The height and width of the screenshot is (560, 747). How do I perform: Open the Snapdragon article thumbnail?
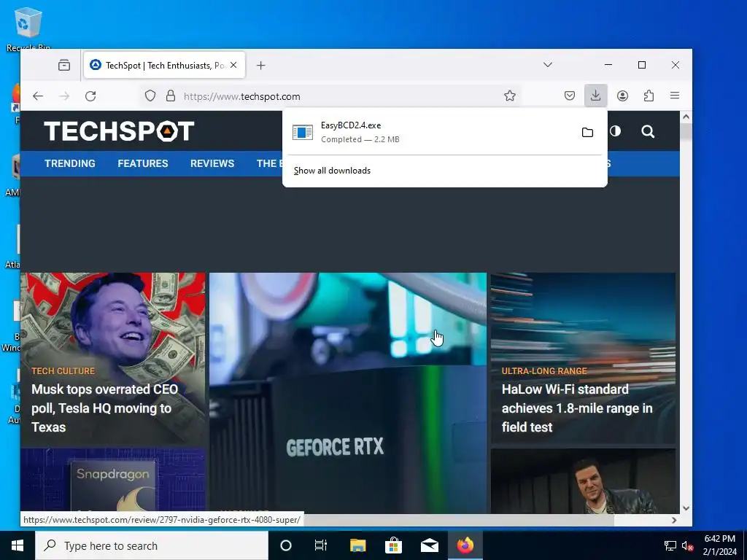113,481
